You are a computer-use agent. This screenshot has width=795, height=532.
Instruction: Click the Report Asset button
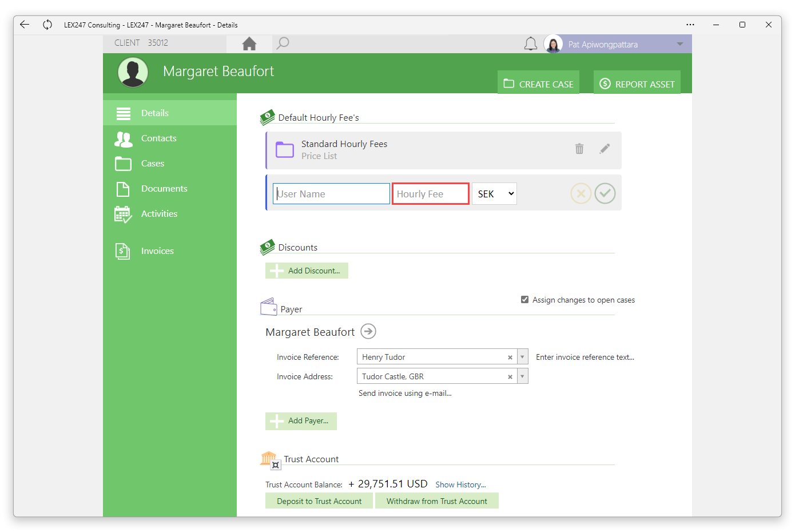[637, 82]
